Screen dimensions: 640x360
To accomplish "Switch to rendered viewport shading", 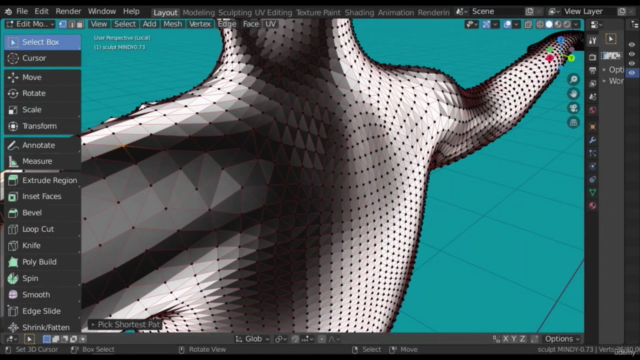I will coord(567,24).
